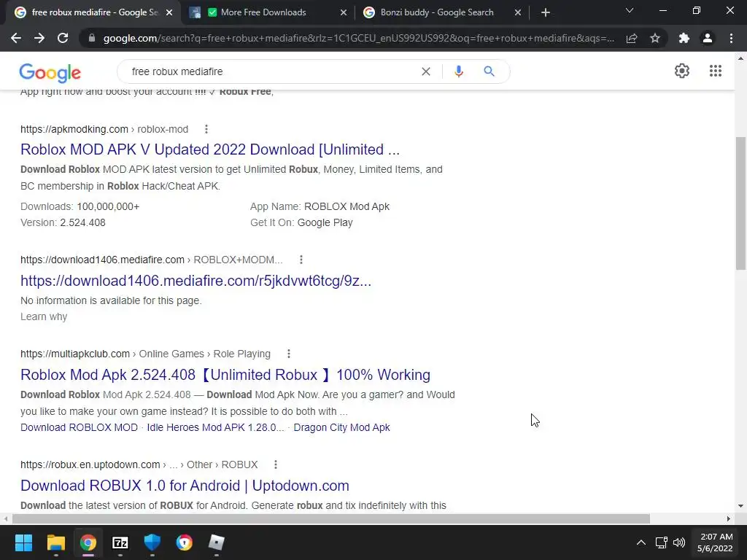This screenshot has width=747, height=560.
Task: Click the vertical scrollbar thumb
Action: click(740, 203)
